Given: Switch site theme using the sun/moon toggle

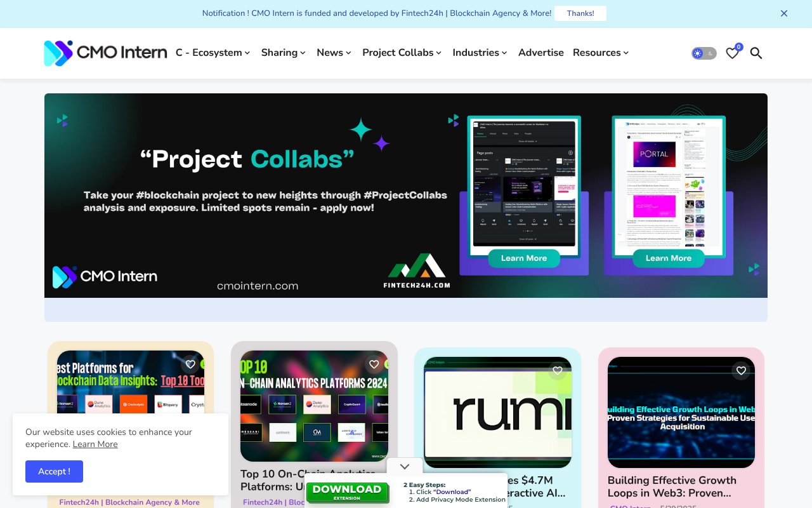Looking at the screenshot, I should point(703,53).
